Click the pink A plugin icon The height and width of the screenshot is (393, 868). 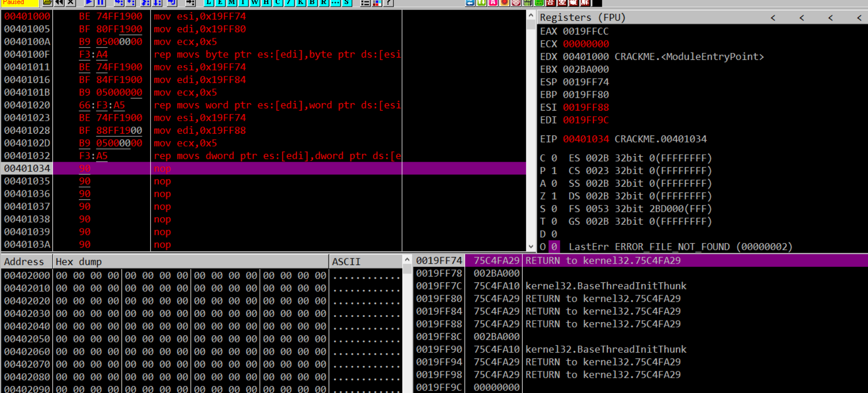[x=493, y=2]
